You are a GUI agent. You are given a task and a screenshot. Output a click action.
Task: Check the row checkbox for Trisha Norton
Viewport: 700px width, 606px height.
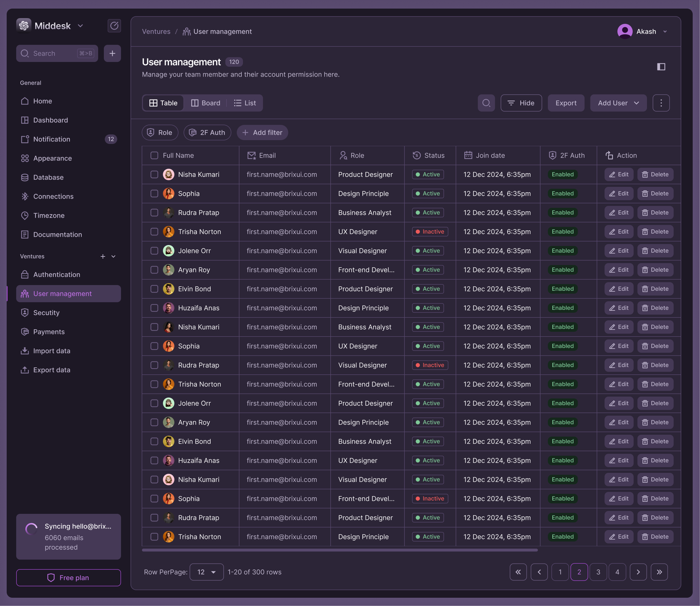point(154,232)
